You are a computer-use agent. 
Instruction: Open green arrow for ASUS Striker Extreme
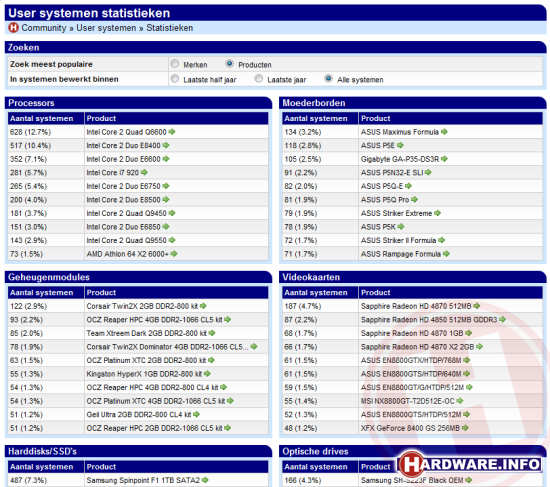[437, 213]
